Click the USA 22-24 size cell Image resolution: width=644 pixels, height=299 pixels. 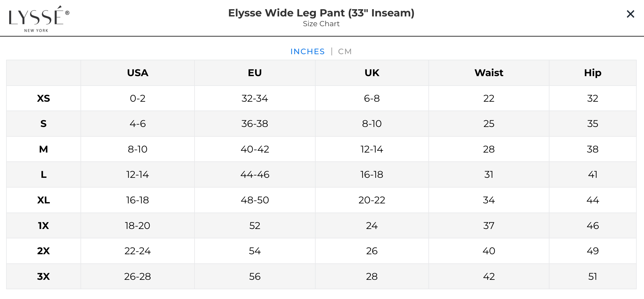click(138, 251)
